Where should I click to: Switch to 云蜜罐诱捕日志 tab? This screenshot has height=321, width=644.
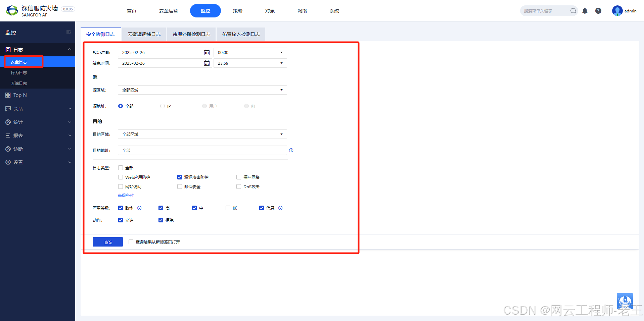tap(144, 34)
